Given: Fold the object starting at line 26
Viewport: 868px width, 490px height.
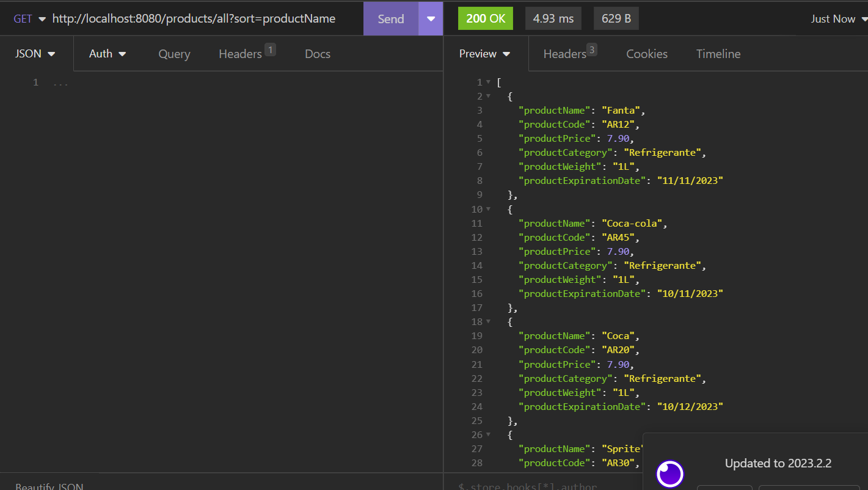Looking at the screenshot, I should (488, 435).
